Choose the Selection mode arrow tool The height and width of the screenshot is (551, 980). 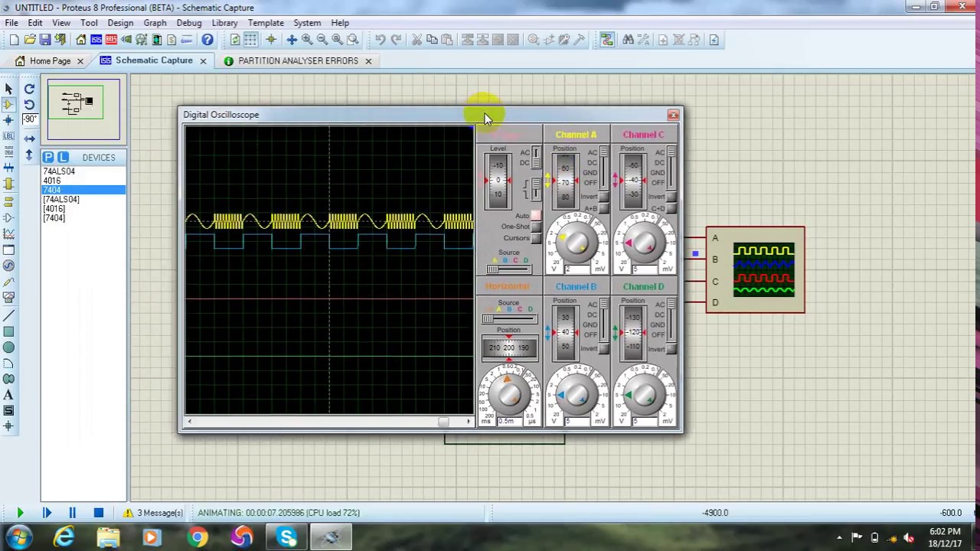8,90
